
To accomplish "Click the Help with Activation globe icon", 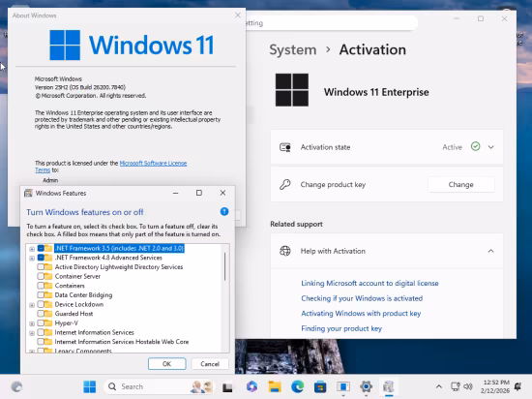I will click(285, 251).
